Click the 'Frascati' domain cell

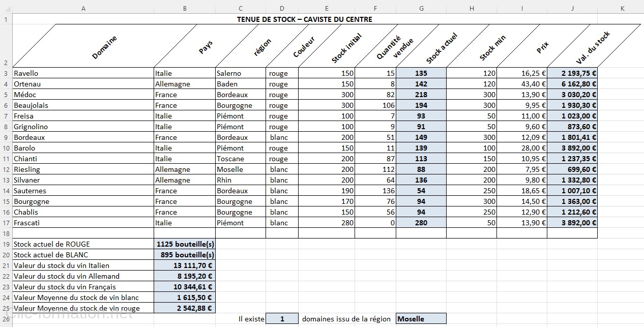83,223
